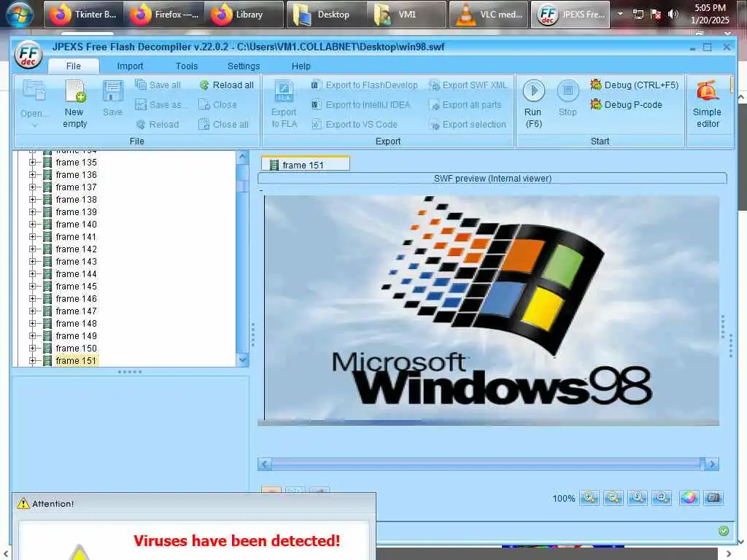Click preview horizontal scrollbar left arrow
This screenshot has width=747, height=560.
[265, 464]
